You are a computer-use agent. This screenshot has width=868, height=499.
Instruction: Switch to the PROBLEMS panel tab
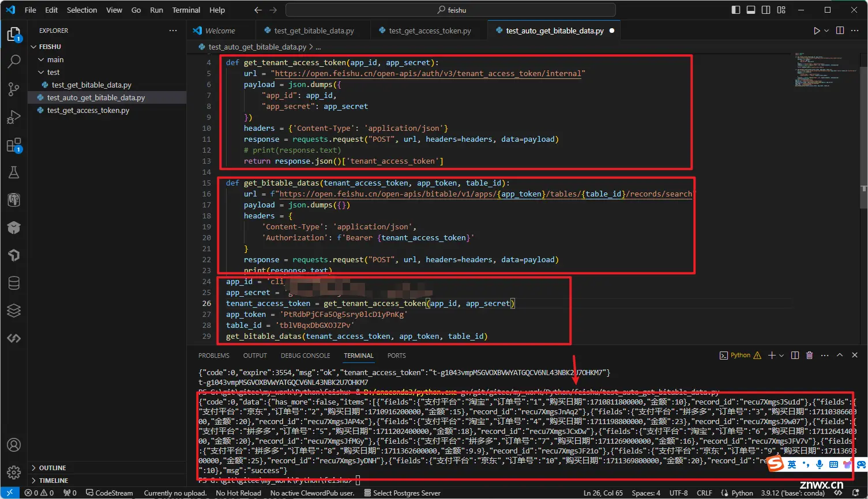pyautogui.click(x=214, y=356)
